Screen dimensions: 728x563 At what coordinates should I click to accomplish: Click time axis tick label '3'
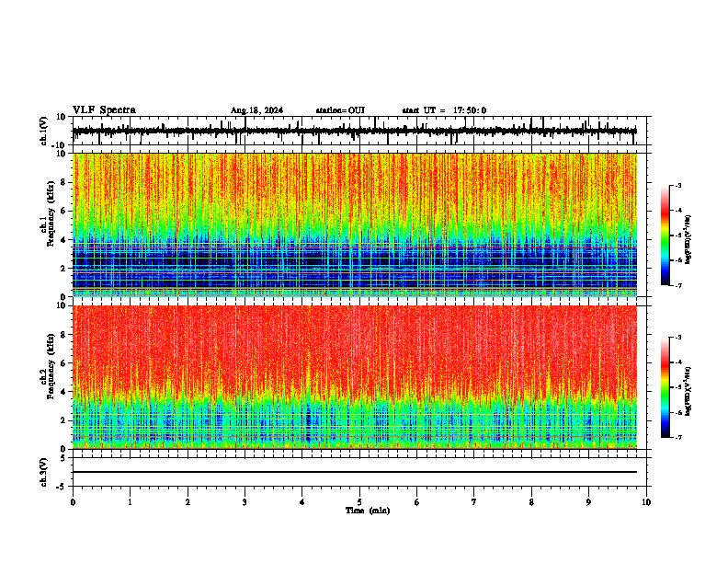point(245,502)
